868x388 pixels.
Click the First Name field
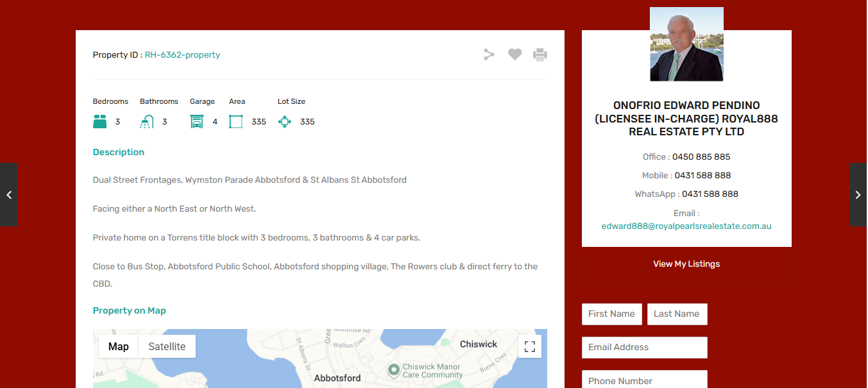pyautogui.click(x=611, y=314)
